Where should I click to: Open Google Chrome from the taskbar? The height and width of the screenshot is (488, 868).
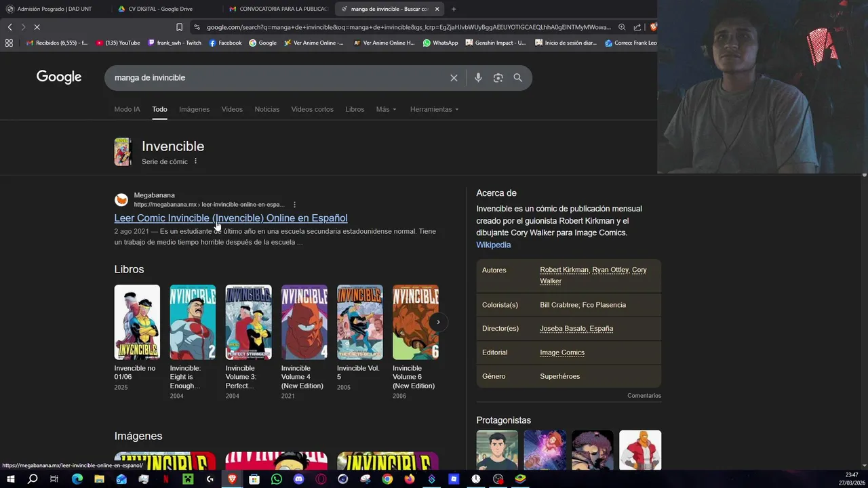(387, 479)
